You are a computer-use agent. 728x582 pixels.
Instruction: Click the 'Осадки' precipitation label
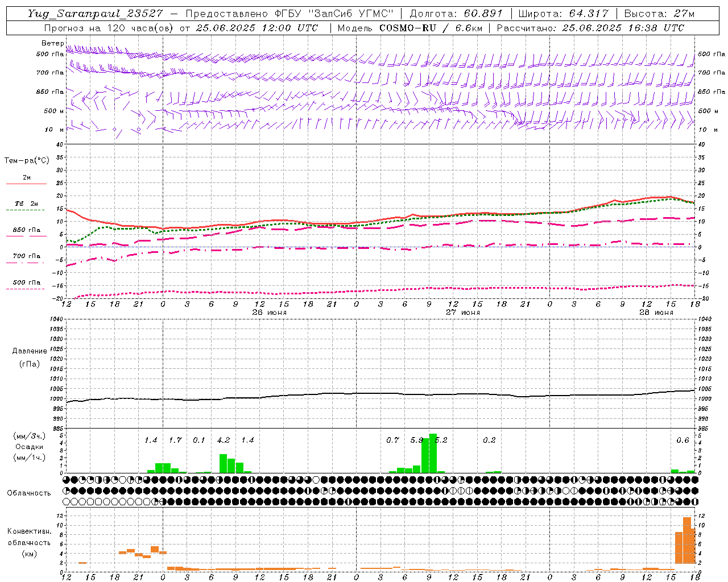click(30, 447)
